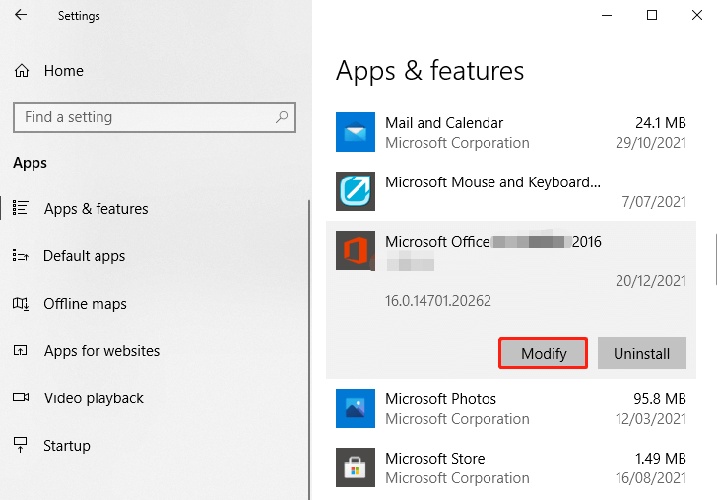Open the Home settings page

coord(64,71)
